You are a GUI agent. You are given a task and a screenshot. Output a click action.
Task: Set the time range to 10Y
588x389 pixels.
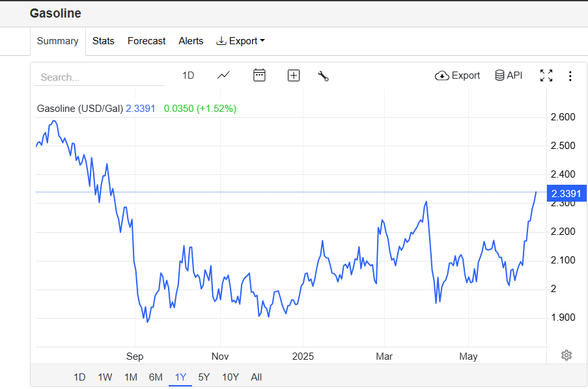point(231,377)
